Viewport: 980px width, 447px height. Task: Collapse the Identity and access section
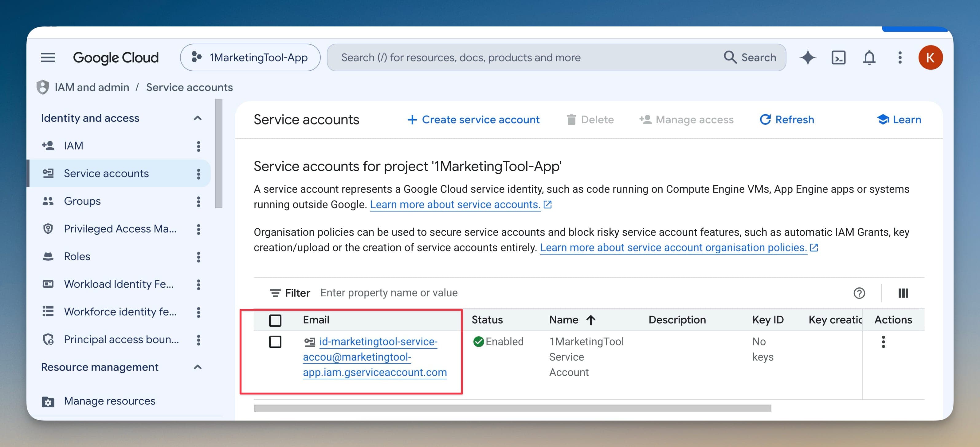click(x=198, y=118)
